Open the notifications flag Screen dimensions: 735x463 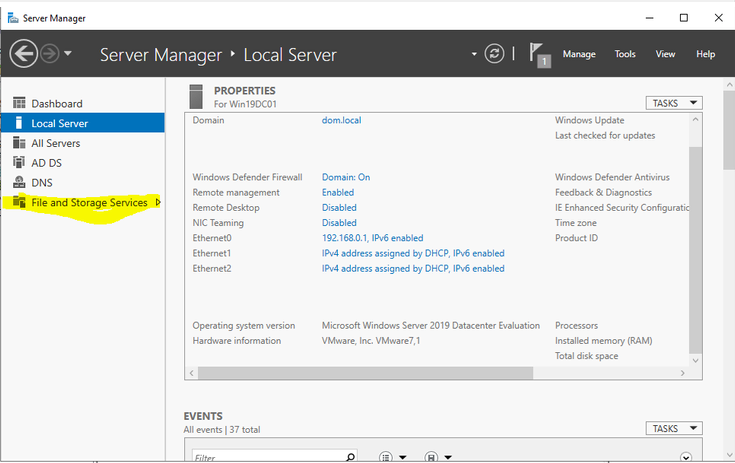540,55
